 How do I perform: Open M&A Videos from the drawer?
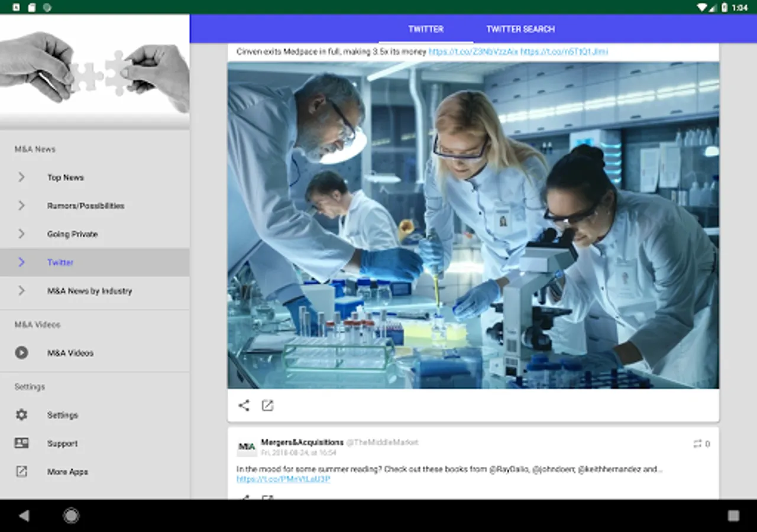[95, 353]
